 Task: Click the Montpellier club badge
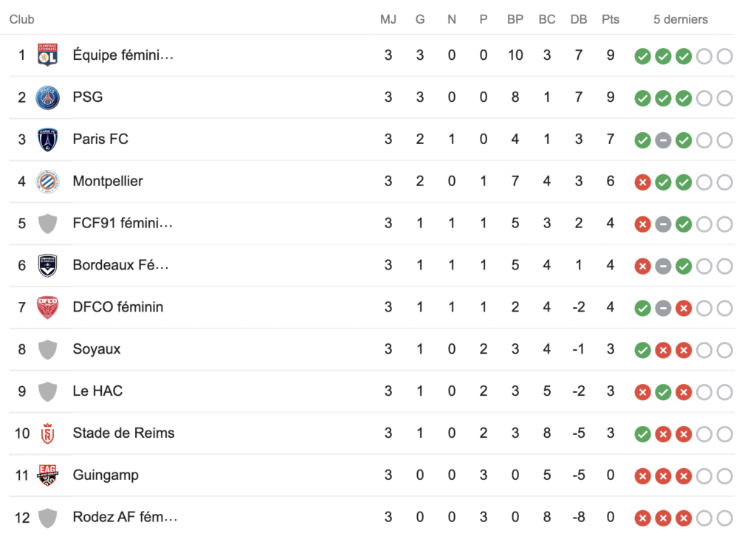pyautogui.click(x=48, y=182)
